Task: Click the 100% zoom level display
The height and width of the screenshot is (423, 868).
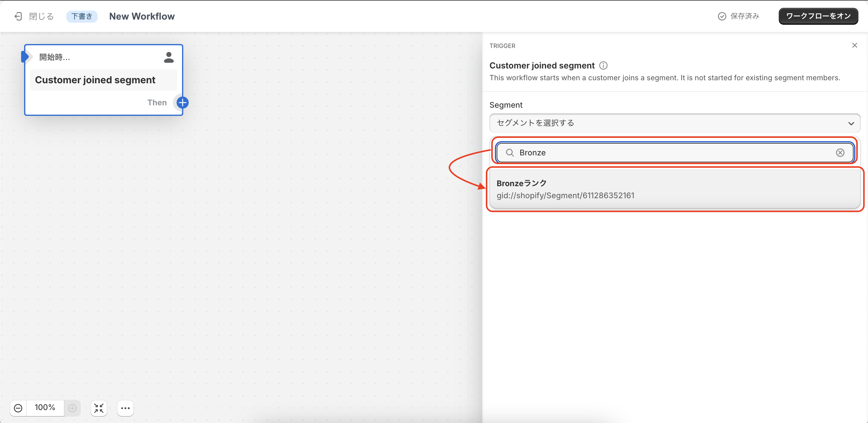Action: tap(45, 408)
